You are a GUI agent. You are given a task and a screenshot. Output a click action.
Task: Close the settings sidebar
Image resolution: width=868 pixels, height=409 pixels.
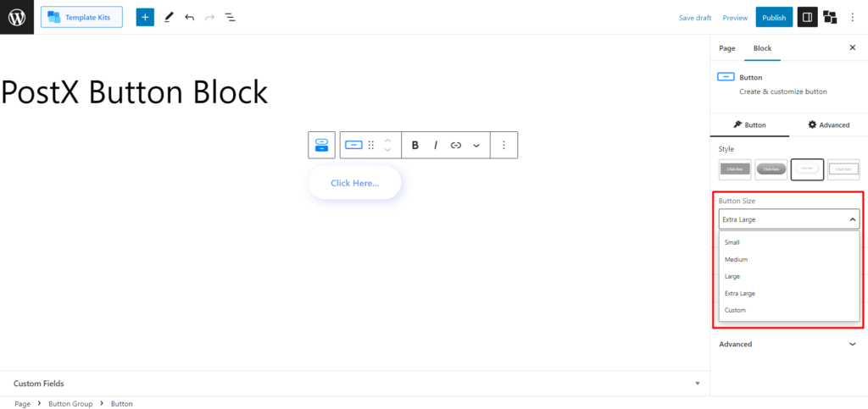853,47
